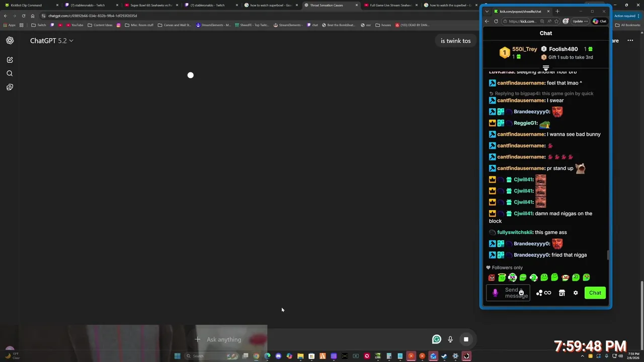Start a new chat with the compose icon
This screenshot has width=644, height=362.
click(10, 60)
